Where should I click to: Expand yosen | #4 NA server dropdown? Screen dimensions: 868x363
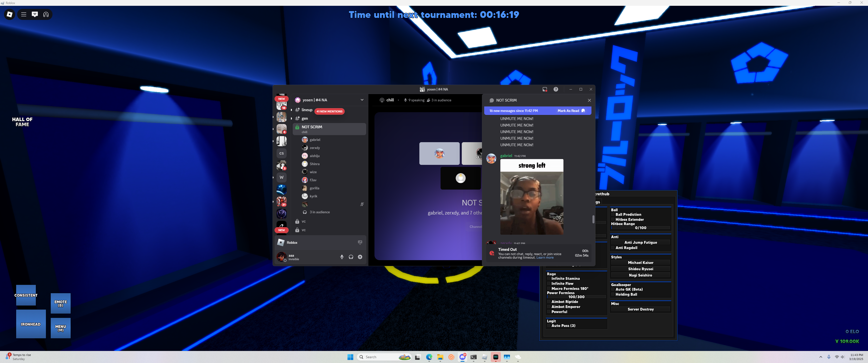(x=362, y=100)
